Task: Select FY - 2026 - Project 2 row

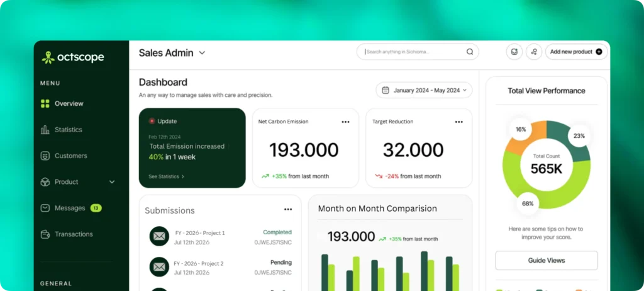Action: coord(220,268)
